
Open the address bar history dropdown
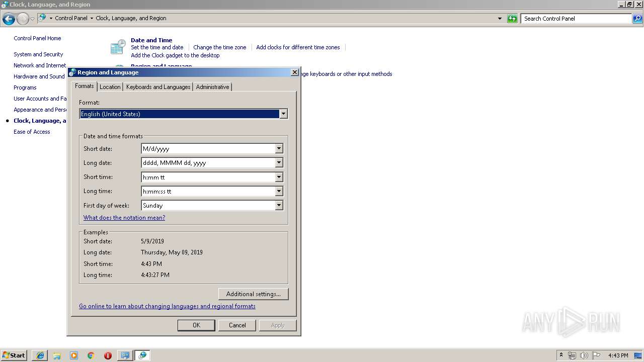(500, 19)
